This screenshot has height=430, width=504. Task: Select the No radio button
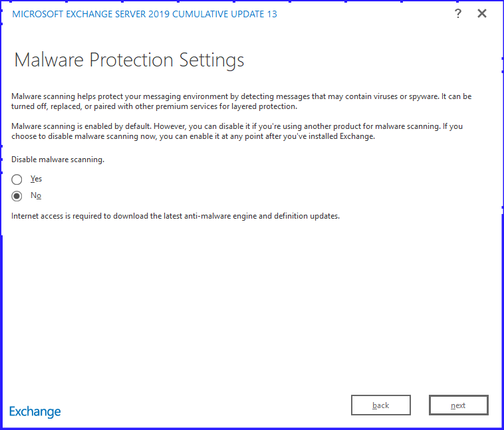pyautogui.click(x=17, y=196)
